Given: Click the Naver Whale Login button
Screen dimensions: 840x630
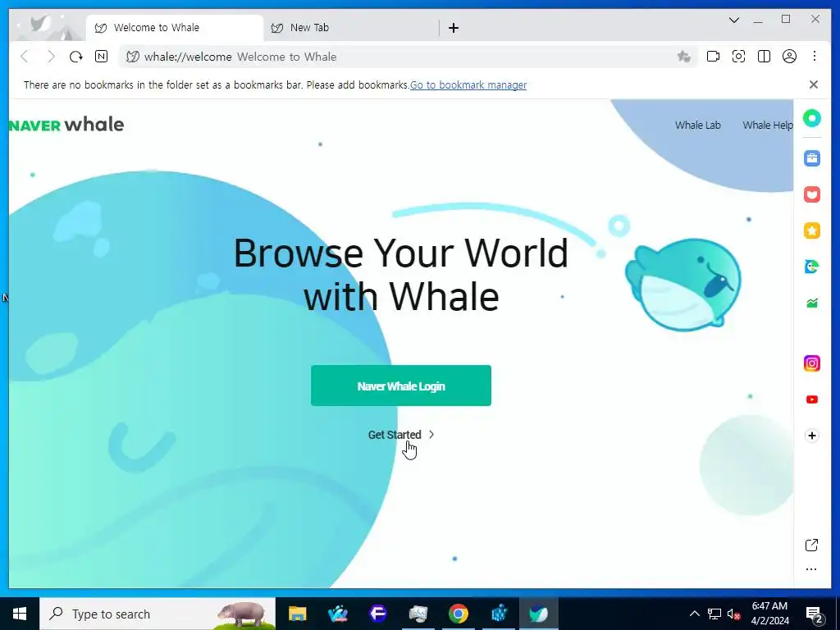Looking at the screenshot, I should [400, 386].
